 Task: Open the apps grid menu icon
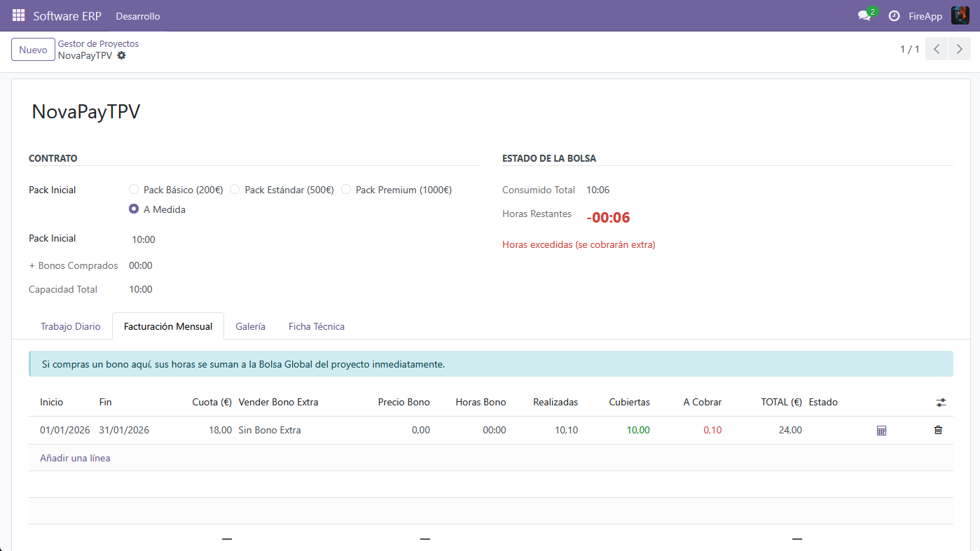(18, 15)
